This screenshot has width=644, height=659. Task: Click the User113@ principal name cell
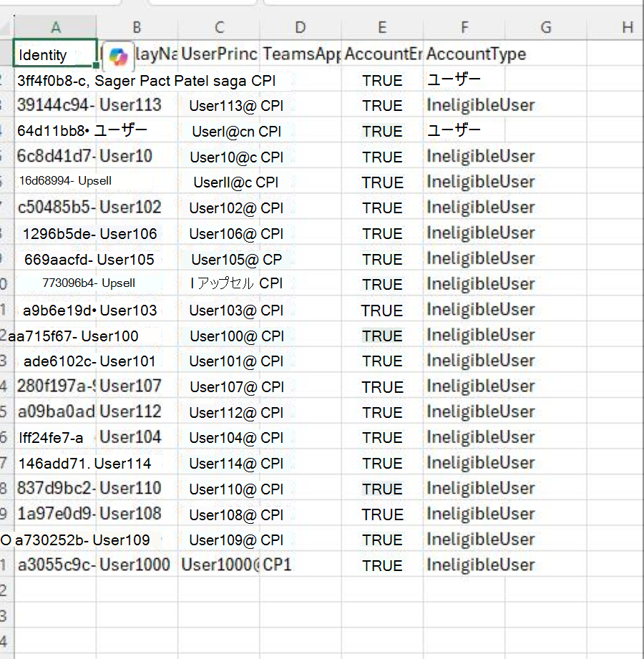click(218, 106)
